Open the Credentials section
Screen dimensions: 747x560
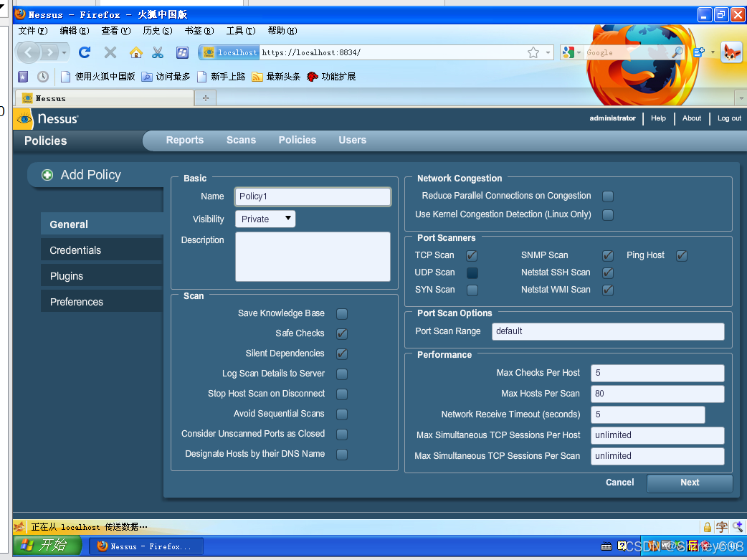(x=102, y=250)
